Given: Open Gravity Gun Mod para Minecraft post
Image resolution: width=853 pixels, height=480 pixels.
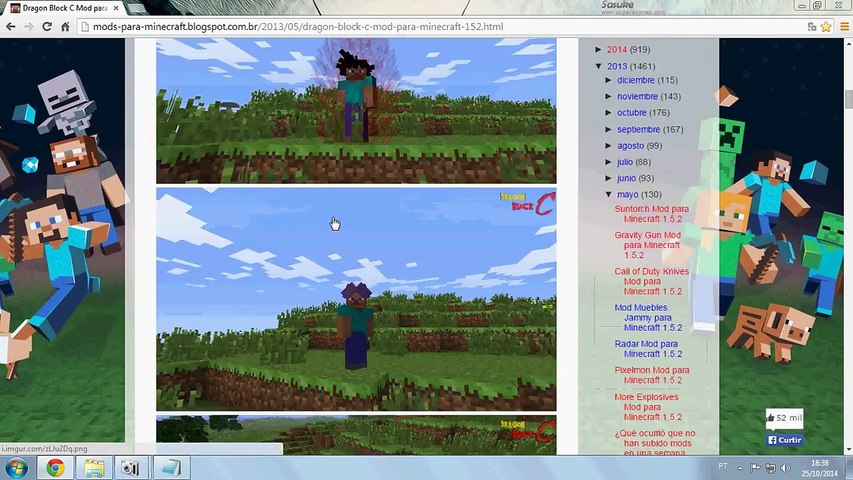Looking at the screenshot, I should [x=648, y=245].
